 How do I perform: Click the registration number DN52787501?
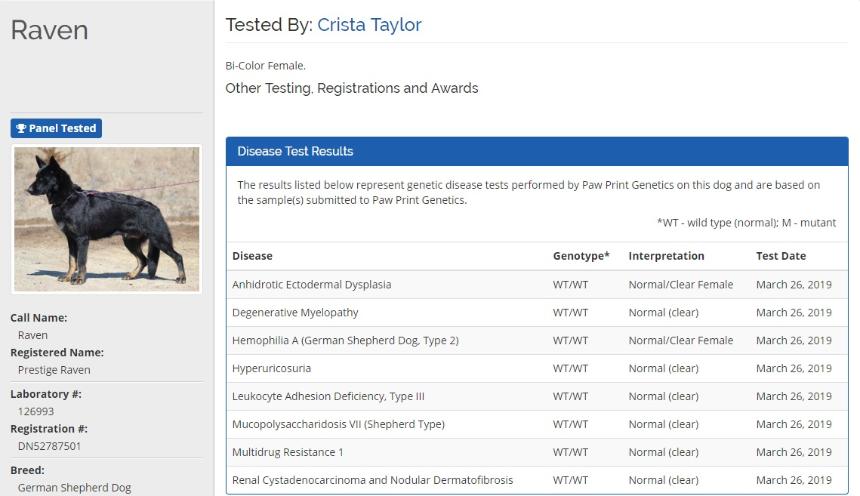[x=49, y=446]
